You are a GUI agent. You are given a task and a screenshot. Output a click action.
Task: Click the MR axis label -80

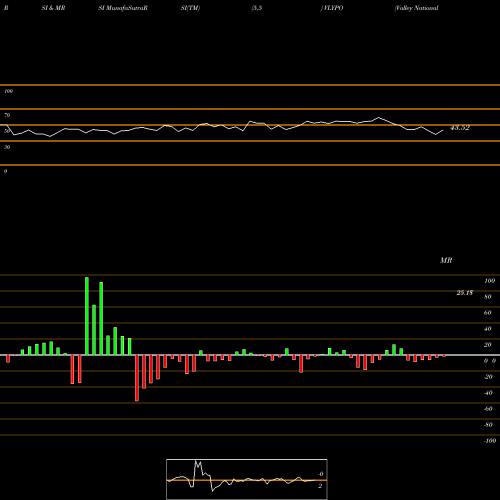coord(488,425)
